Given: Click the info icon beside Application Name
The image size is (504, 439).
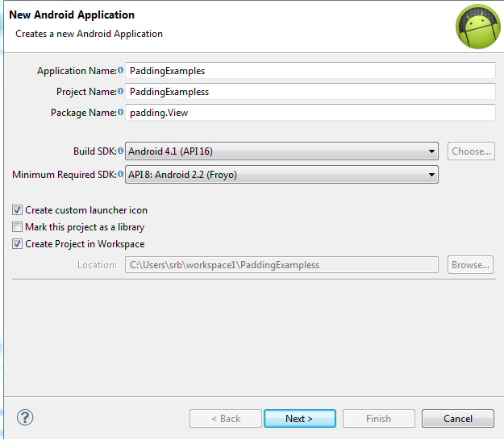Looking at the screenshot, I should 120,70.
